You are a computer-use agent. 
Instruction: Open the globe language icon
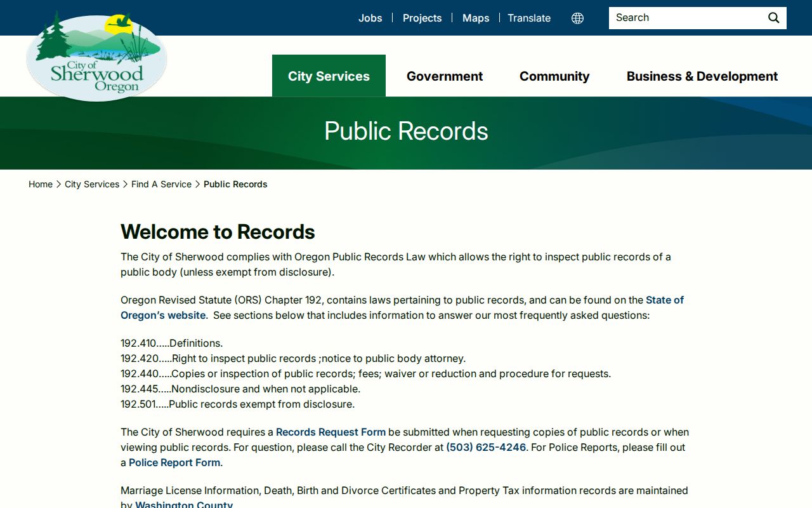coord(577,18)
